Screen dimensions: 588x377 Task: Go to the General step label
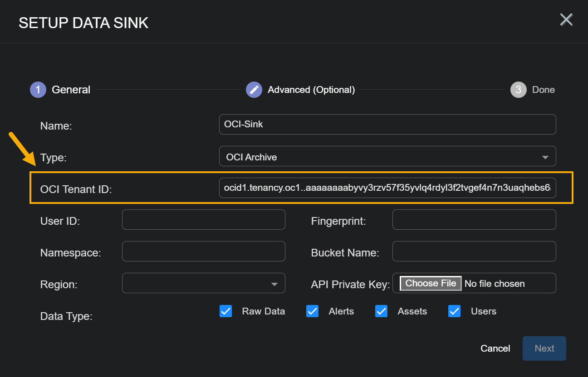[x=71, y=90]
